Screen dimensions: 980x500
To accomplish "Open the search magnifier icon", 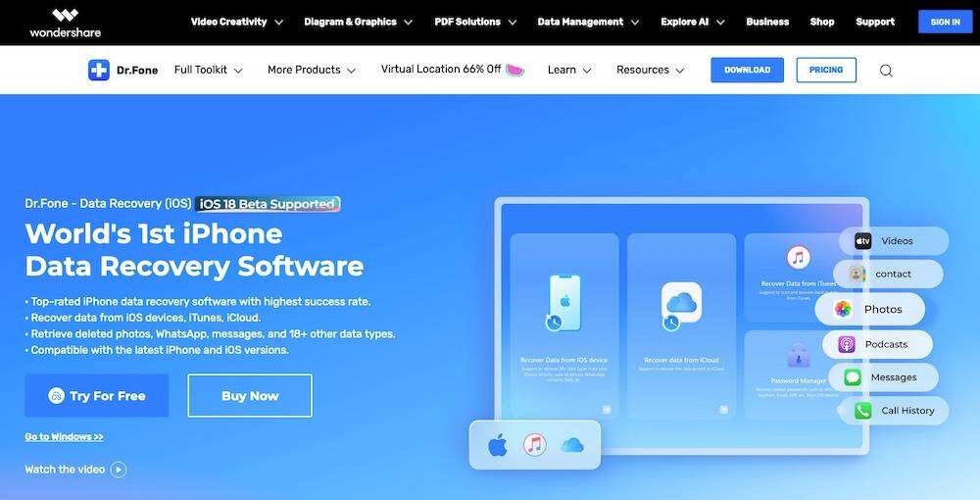I will (886, 71).
